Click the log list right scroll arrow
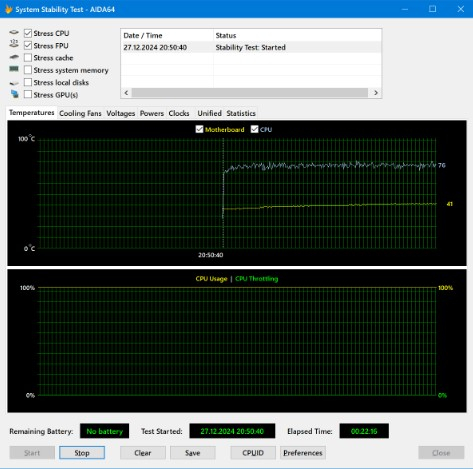Image resolution: width=473 pixels, height=469 pixels. point(376,93)
